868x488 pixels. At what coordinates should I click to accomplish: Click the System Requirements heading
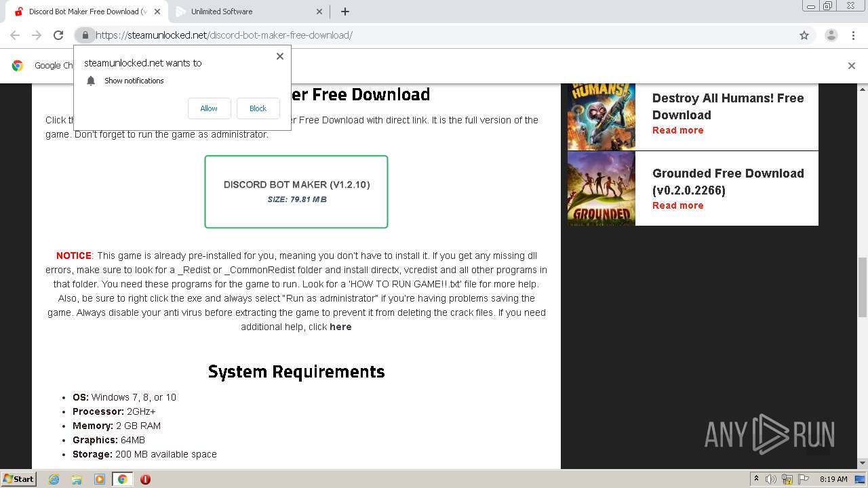point(296,371)
